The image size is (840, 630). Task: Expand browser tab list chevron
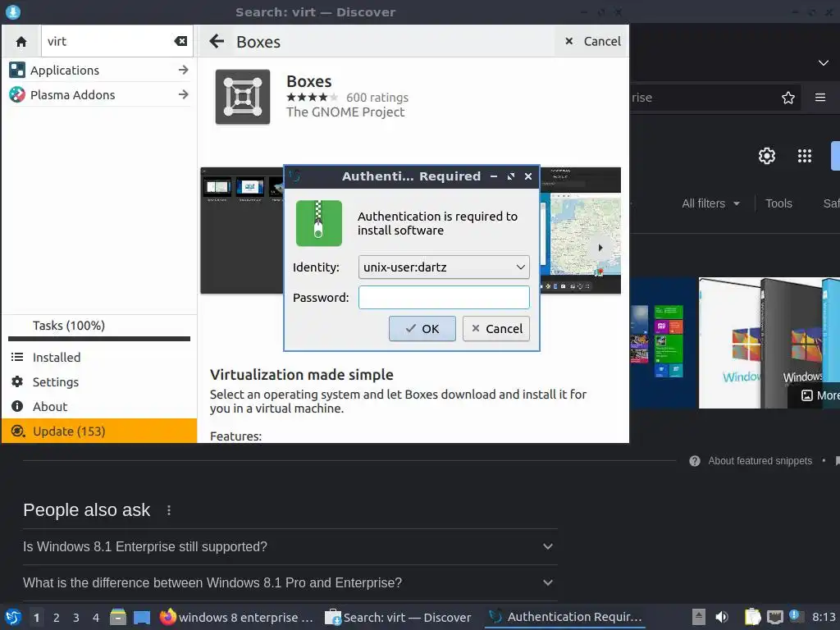pyautogui.click(x=823, y=62)
